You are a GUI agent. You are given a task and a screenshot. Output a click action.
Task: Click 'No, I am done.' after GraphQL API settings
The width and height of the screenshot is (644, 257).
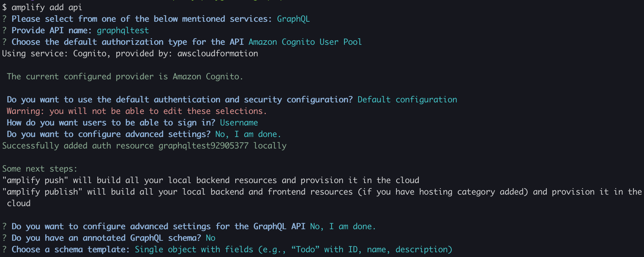point(343,226)
